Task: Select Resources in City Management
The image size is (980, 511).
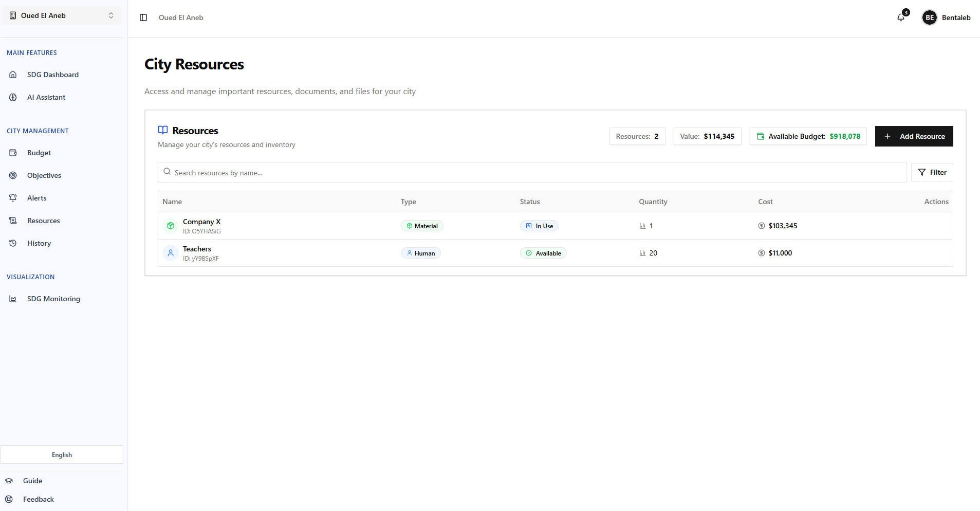Action: tap(43, 220)
